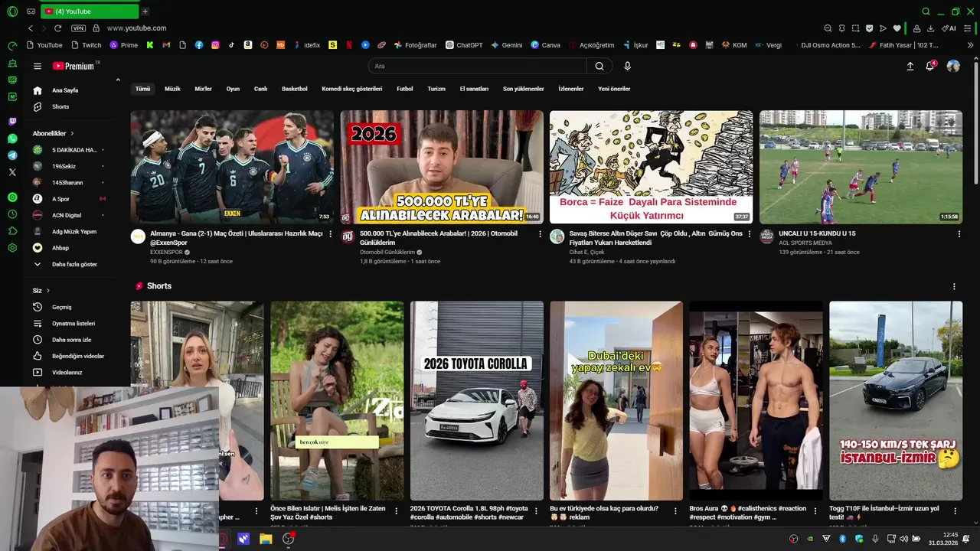Expand Daha fazla göster subscriptions

click(x=74, y=264)
